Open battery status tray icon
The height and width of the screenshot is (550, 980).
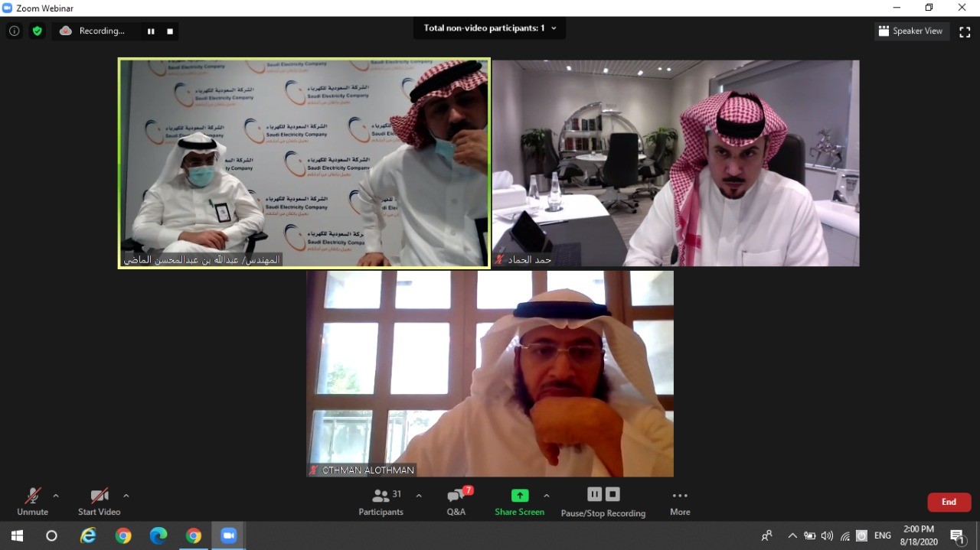coord(809,536)
